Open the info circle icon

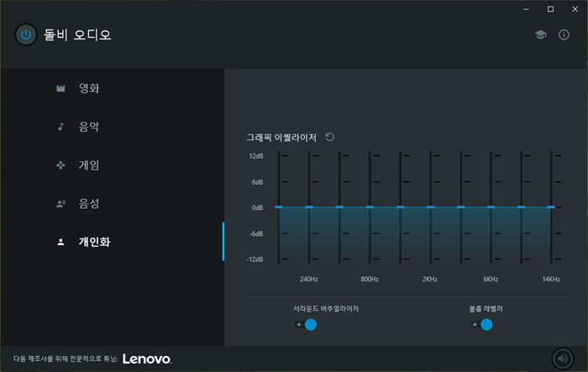coord(564,35)
